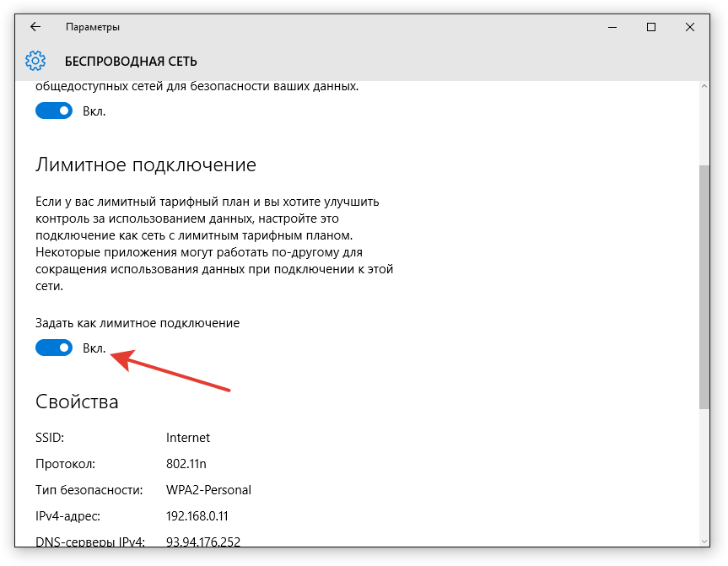The height and width of the screenshot is (566, 728).
Task: Select the value 'WPA2-Personal'
Action: click(208, 490)
